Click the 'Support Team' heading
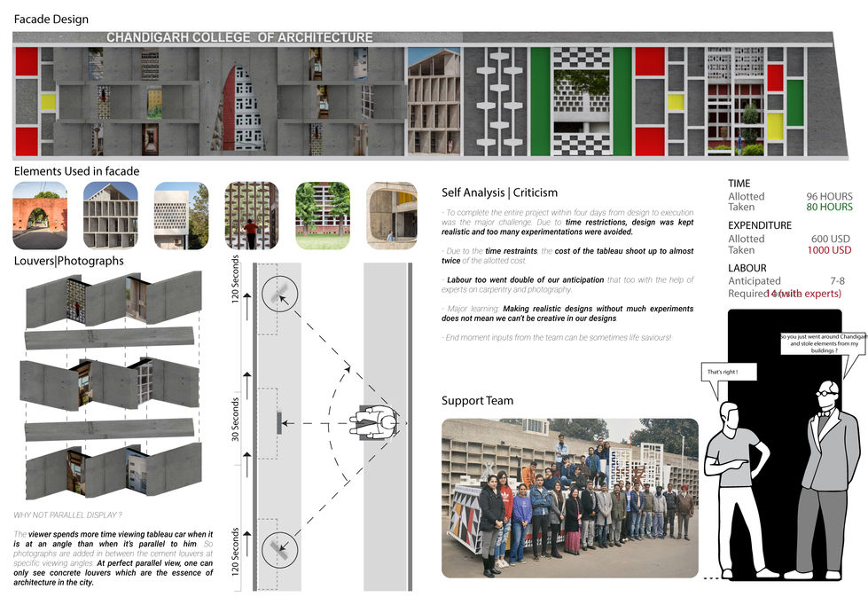The width and height of the screenshot is (868, 613). click(477, 400)
